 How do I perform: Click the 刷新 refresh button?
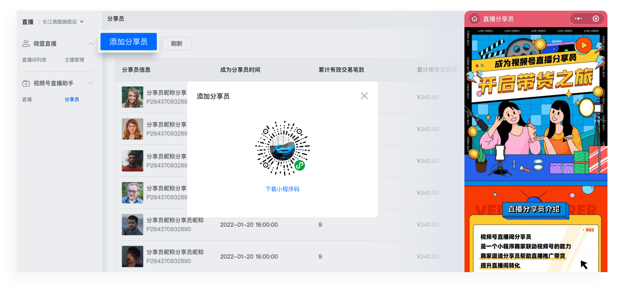(177, 44)
